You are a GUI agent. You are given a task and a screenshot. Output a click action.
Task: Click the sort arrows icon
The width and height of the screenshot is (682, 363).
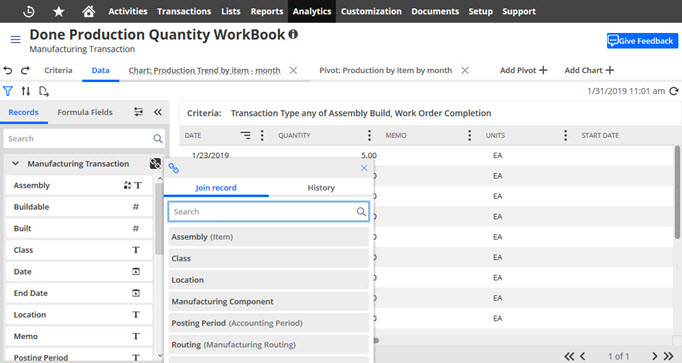click(x=26, y=91)
